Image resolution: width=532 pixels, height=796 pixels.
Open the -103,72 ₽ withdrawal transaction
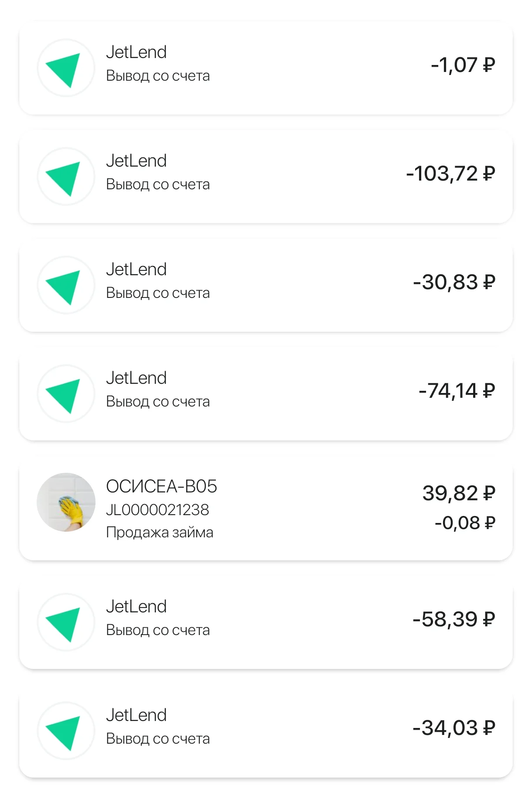[x=266, y=177]
